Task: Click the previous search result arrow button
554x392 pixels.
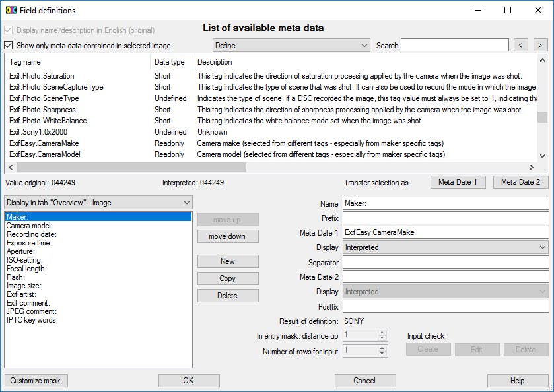Action: pos(521,45)
